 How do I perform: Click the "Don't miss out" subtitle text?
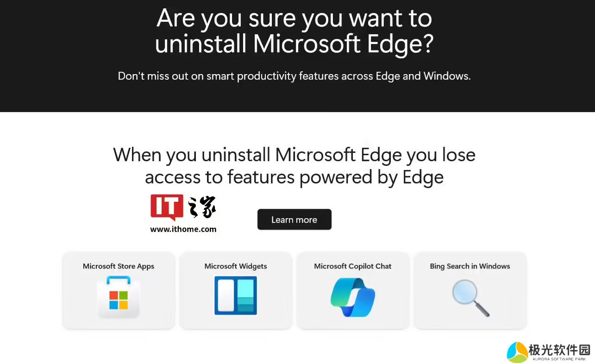(294, 76)
